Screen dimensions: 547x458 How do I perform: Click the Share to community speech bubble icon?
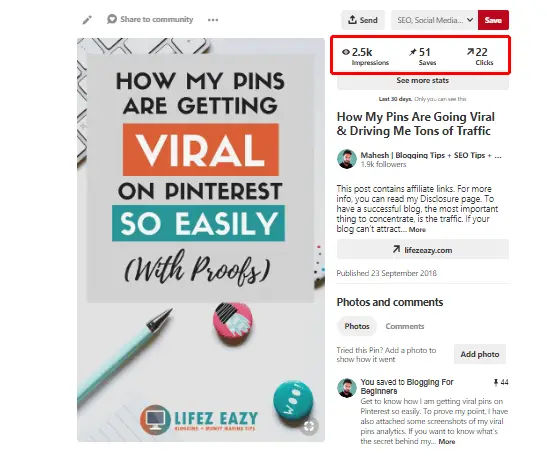tap(112, 19)
